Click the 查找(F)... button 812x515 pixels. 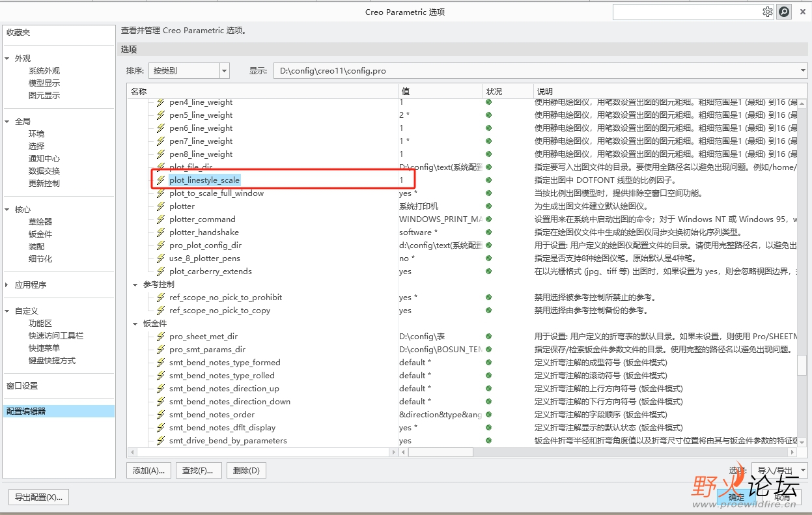[x=199, y=470]
